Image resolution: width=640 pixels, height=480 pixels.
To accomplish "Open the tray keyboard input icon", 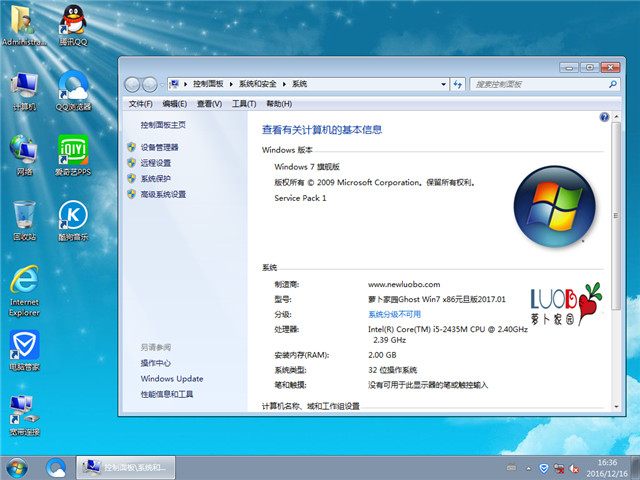I will point(511,468).
